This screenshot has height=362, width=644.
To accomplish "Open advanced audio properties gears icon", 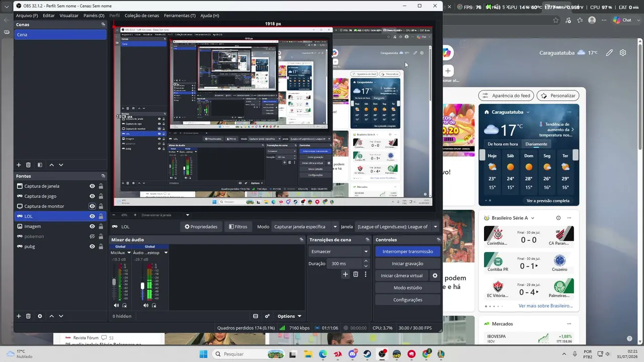I will click(267, 316).
